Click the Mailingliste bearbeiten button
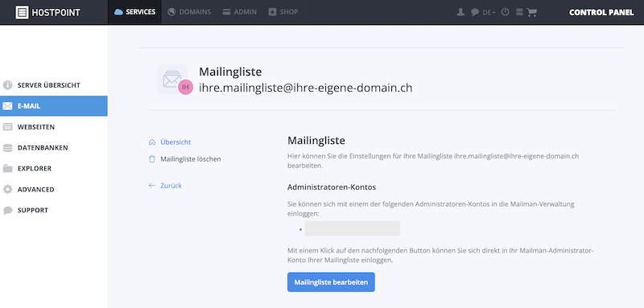Viewport: 644px width, 308px height. click(331, 282)
